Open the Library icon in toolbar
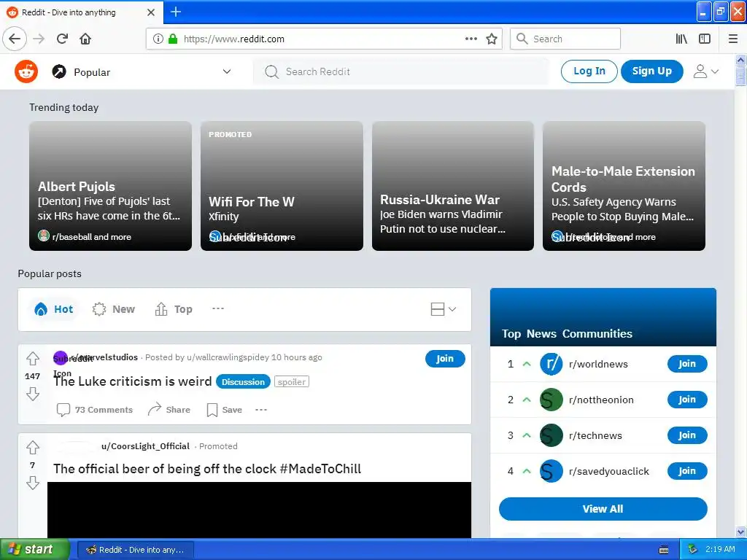Viewport: 747px width, 560px height. (681, 39)
